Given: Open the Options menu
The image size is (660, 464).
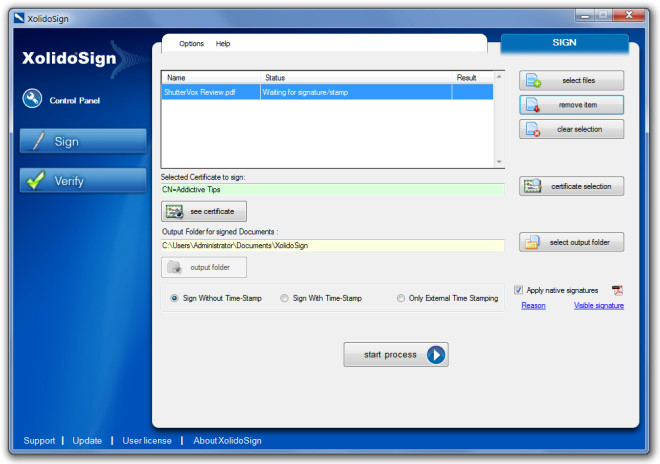Looking at the screenshot, I should coord(191,43).
